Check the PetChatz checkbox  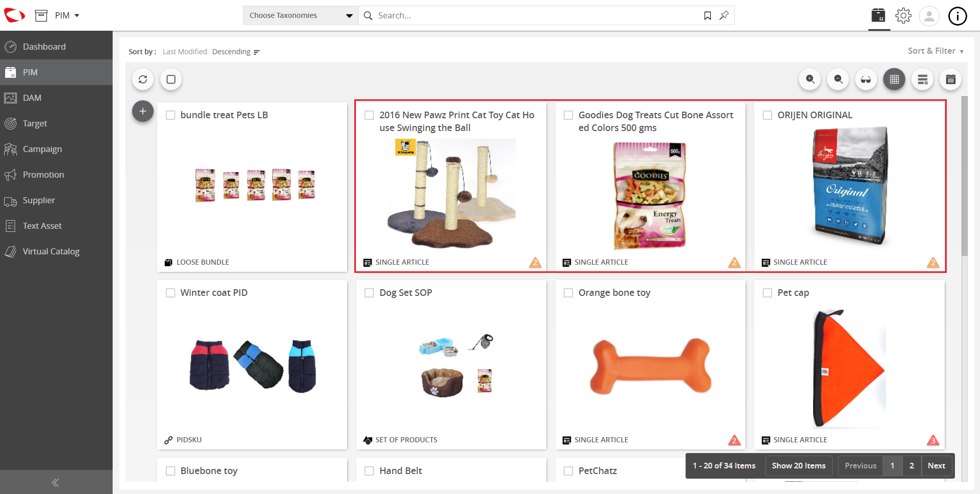[568, 471]
